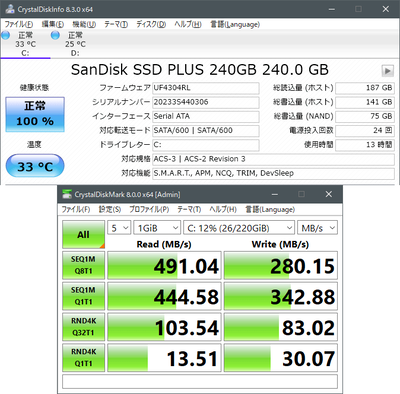
Task: Open ヘルプ(H) menu in CrystalDiskInfo
Action: [x=188, y=24]
